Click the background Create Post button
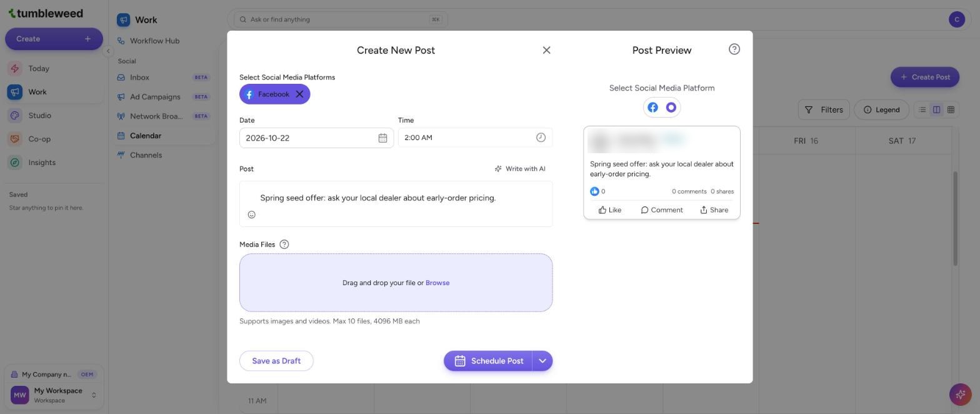 pyautogui.click(x=924, y=77)
